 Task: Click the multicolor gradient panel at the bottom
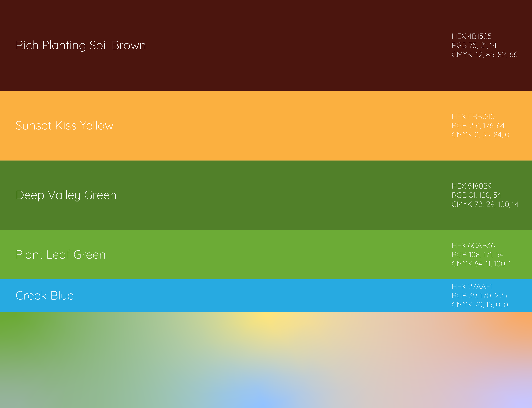266,360
